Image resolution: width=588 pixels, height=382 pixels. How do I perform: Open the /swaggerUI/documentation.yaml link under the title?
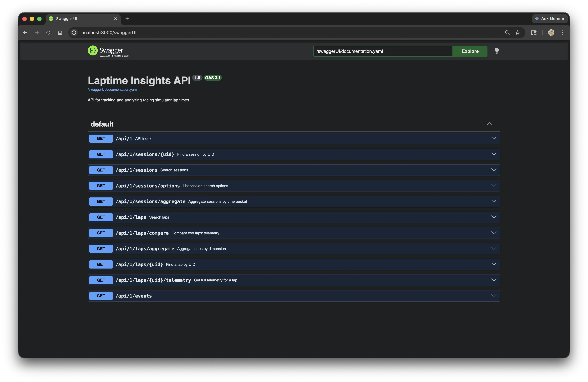[113, 90]
